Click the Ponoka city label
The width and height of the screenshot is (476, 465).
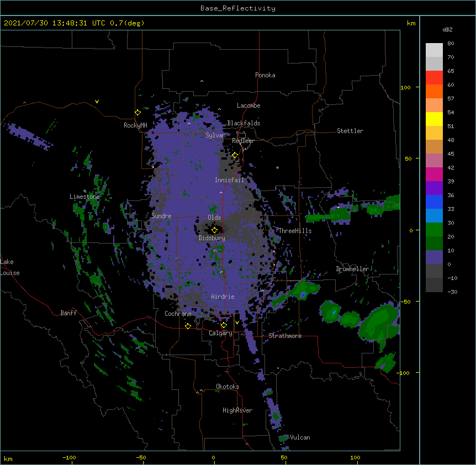265,75
